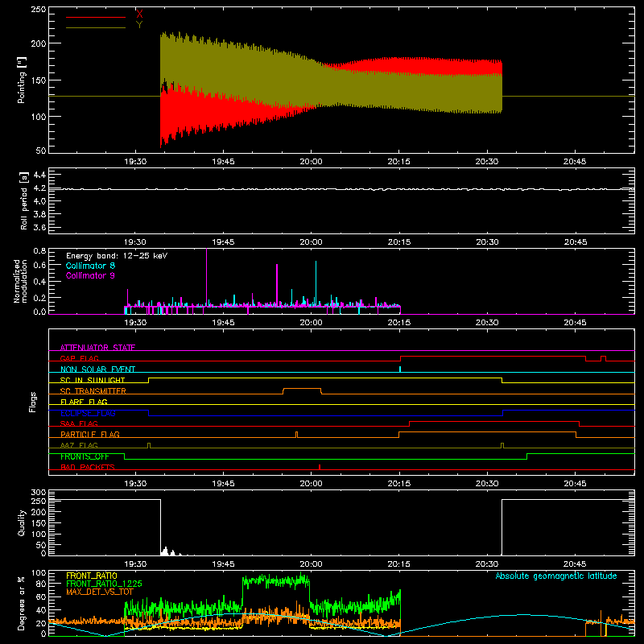Select the SC_TRANSMITTER flag label

click(93, 391)
